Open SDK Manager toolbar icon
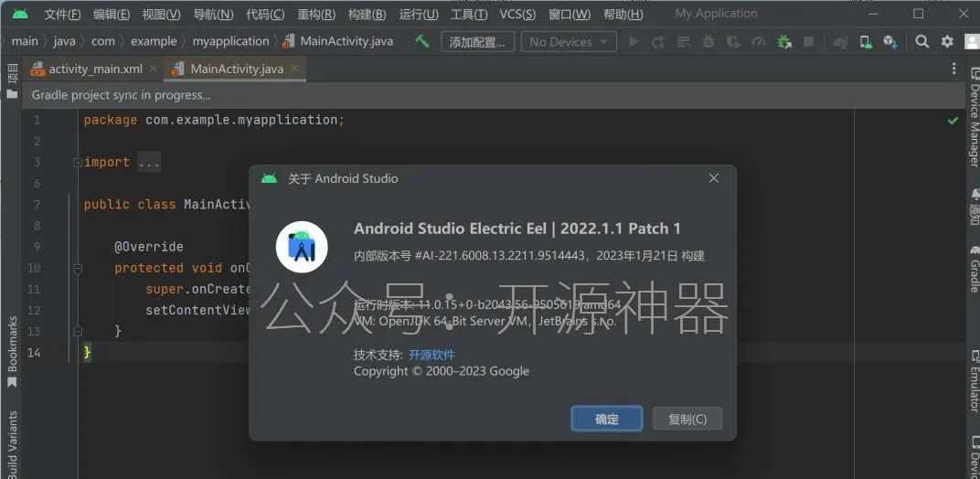This screenshot has height=479, width=980. [889, 41]
